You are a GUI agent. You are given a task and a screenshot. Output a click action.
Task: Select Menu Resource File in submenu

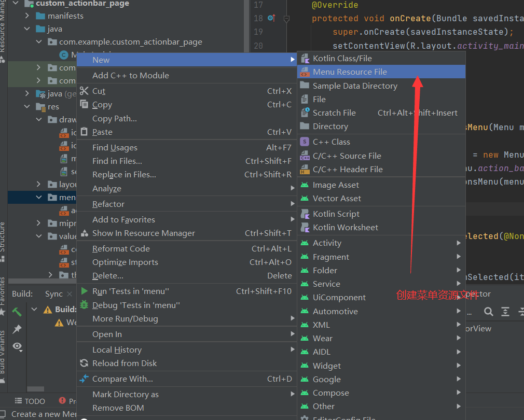click(381, 72)
